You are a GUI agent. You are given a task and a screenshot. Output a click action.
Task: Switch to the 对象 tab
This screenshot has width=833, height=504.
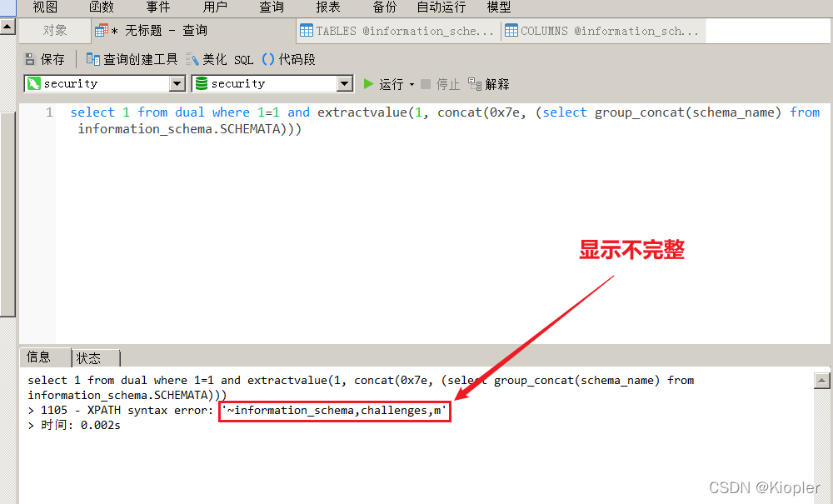54,30
